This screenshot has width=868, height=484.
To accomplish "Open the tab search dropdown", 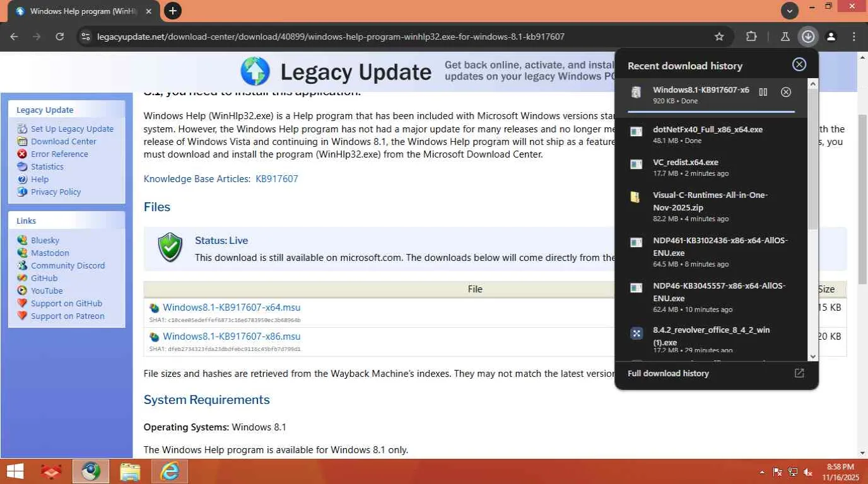I will 789,10.
